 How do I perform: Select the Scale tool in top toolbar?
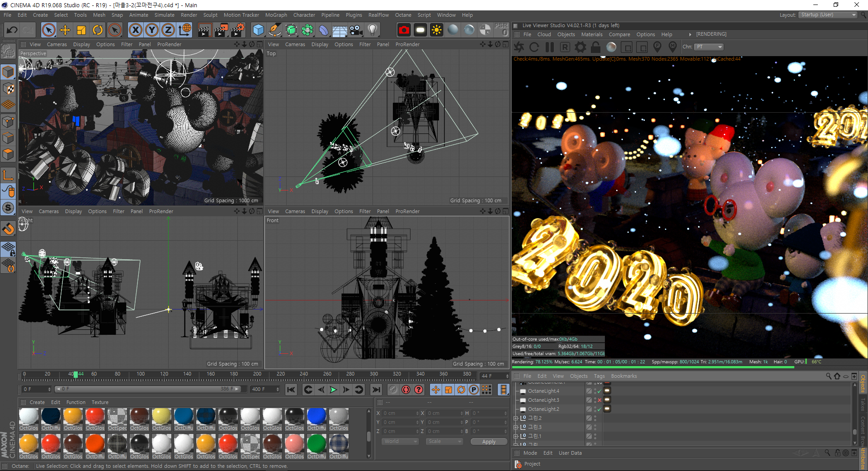(x=81, y=30)
